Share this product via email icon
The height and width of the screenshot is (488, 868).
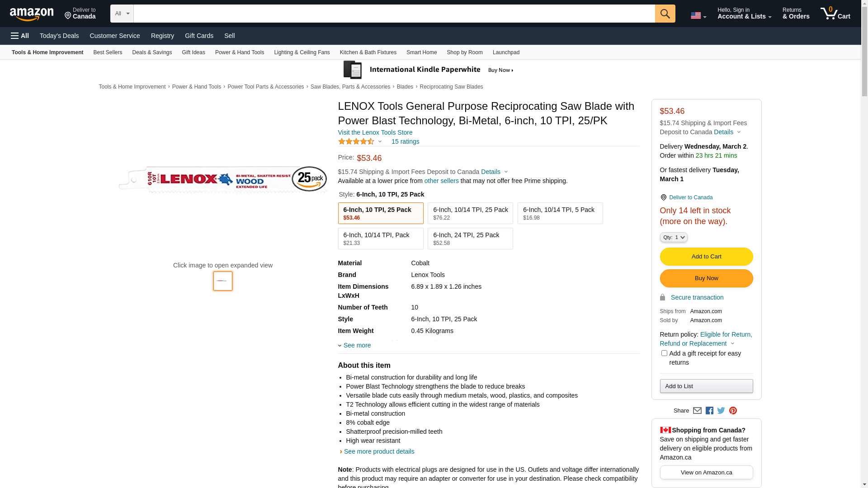pyautogui.click(x=697, y=411)
